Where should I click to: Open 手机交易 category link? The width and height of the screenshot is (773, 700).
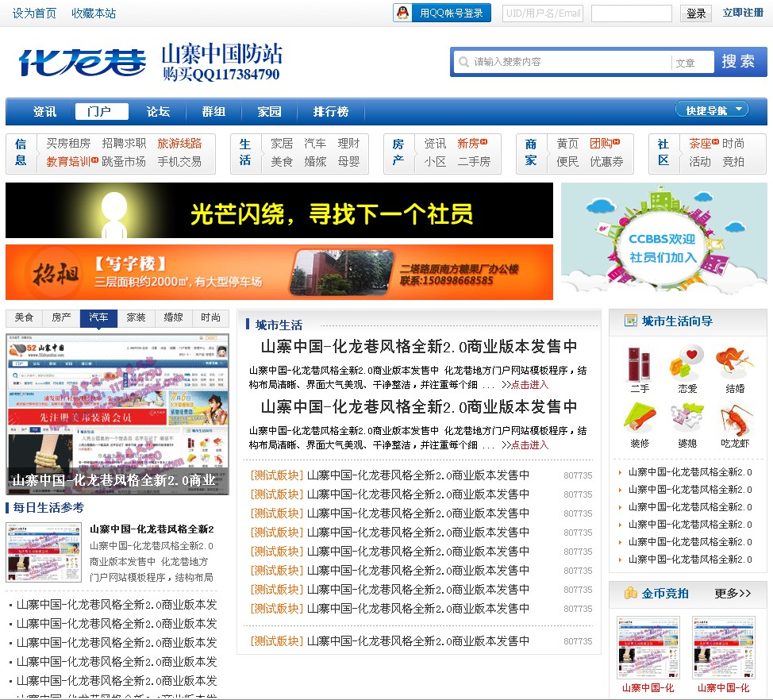[180, 162]
